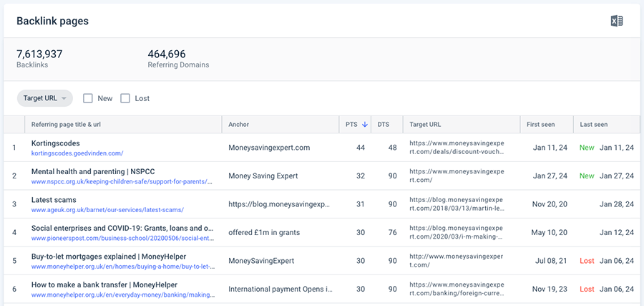Click PTS value 31 in Latest scams row

(x=361, y=204)
